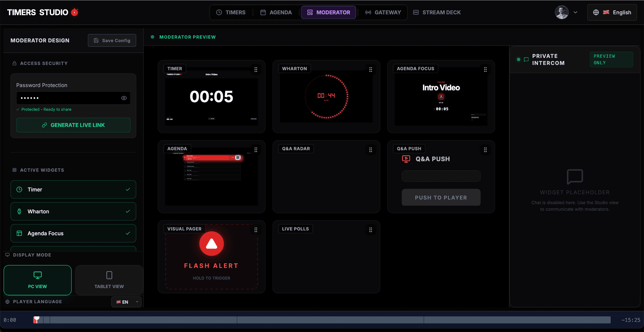The image size is (644, 332).
Task: Open the English language selector
Action: coord(612,12)
